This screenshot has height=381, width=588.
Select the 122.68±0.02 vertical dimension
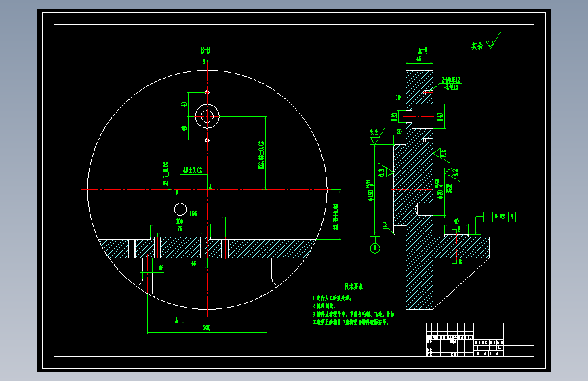261,155
